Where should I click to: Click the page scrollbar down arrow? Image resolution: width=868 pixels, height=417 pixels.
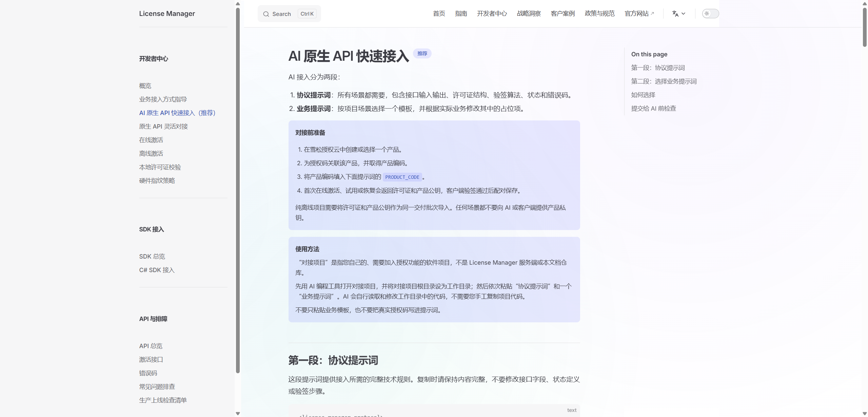[865, 414]
